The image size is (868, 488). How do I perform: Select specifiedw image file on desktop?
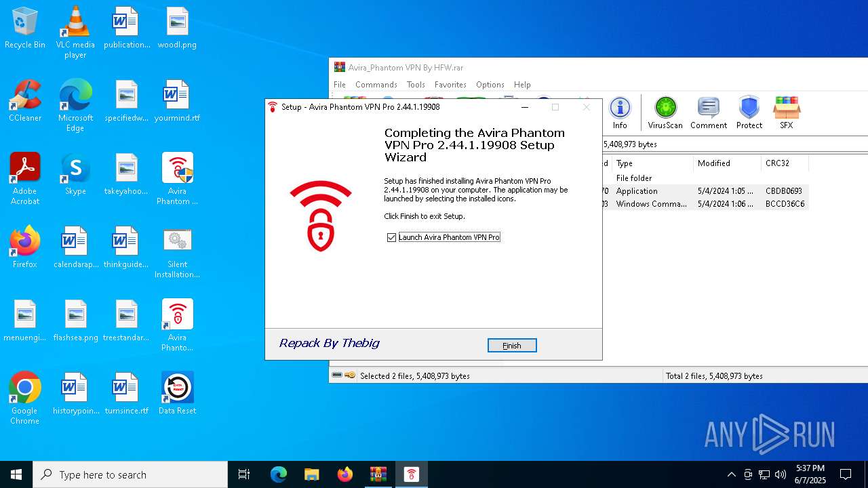tap(127, 101)
